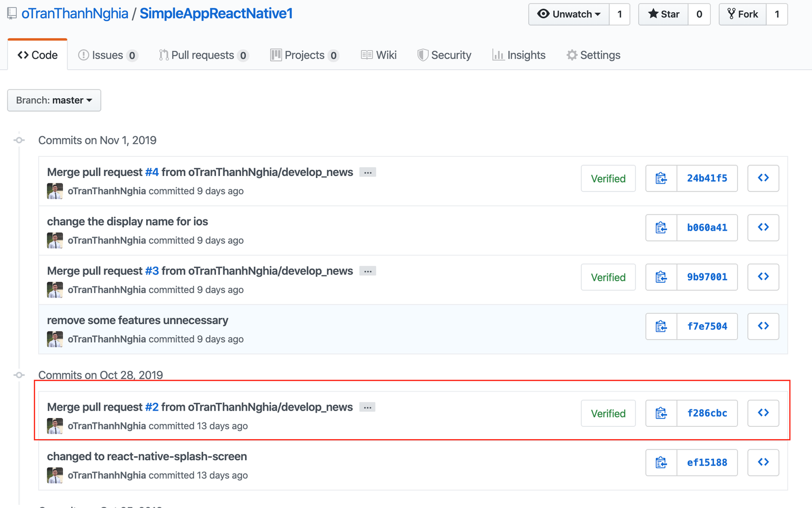Browse repository at commit ef15188
Viewport: 812px width, 508px height.
[x=763, y=462]
